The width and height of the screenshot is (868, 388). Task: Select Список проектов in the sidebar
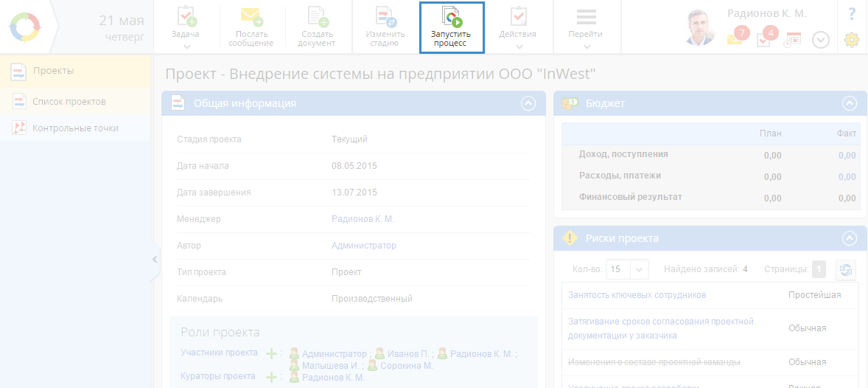(69, 101)
